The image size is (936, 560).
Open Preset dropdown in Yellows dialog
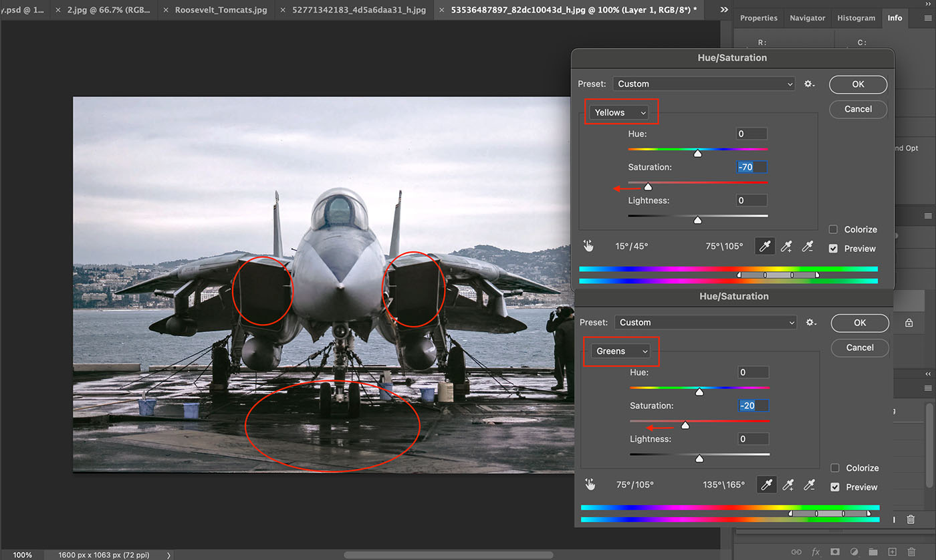pyautogui.click(x=703, y=84)
